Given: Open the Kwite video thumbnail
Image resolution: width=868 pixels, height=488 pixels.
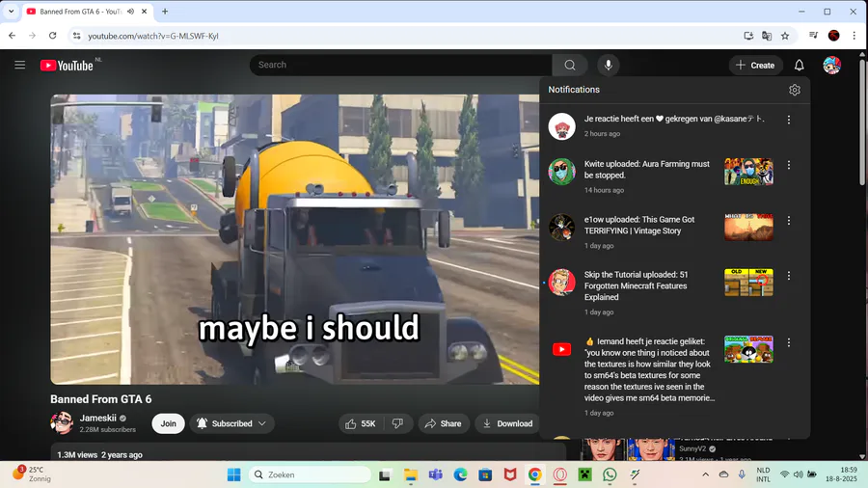Looking at the screenshot, I should coord(748,172).
